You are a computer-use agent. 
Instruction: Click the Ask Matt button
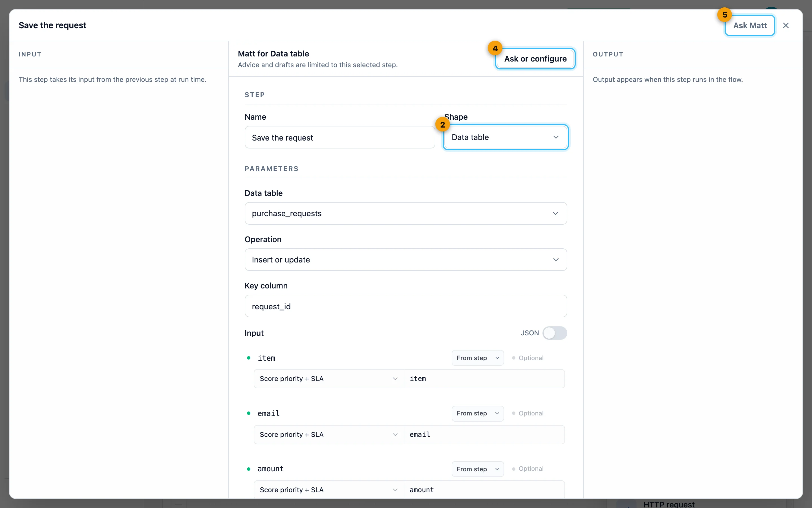coord(750,25)
